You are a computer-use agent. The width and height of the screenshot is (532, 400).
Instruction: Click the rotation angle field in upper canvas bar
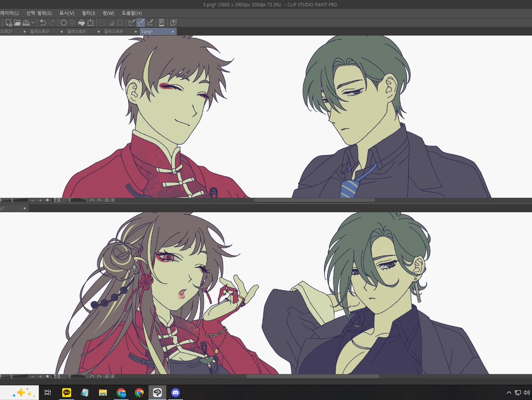57,200
